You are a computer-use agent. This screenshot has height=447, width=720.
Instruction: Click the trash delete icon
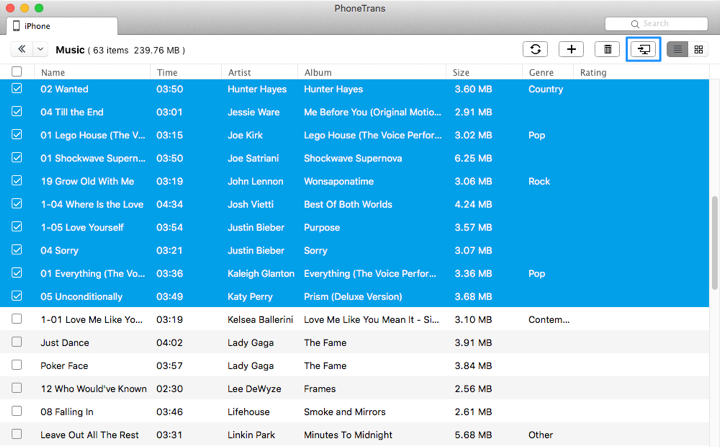(x=606, y=49)
